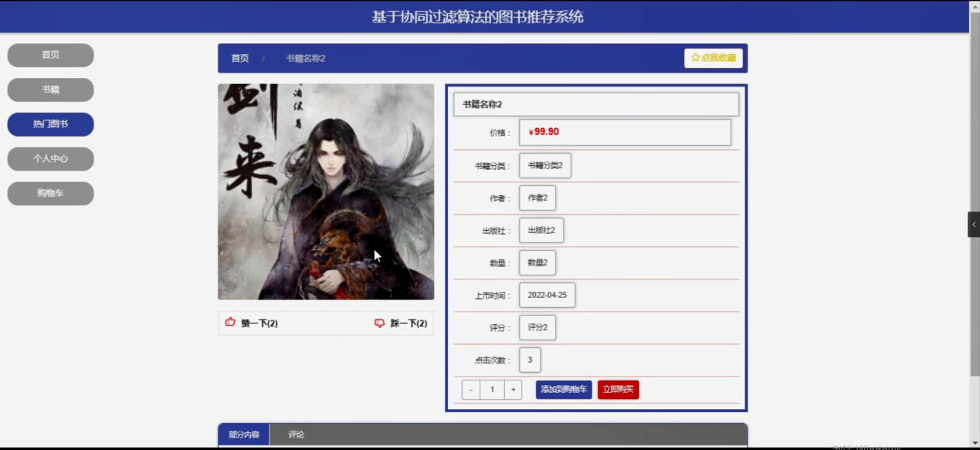Screen dimensions: 980x450
Task: Click the 评分2 rating value
Action: point(537,328)
